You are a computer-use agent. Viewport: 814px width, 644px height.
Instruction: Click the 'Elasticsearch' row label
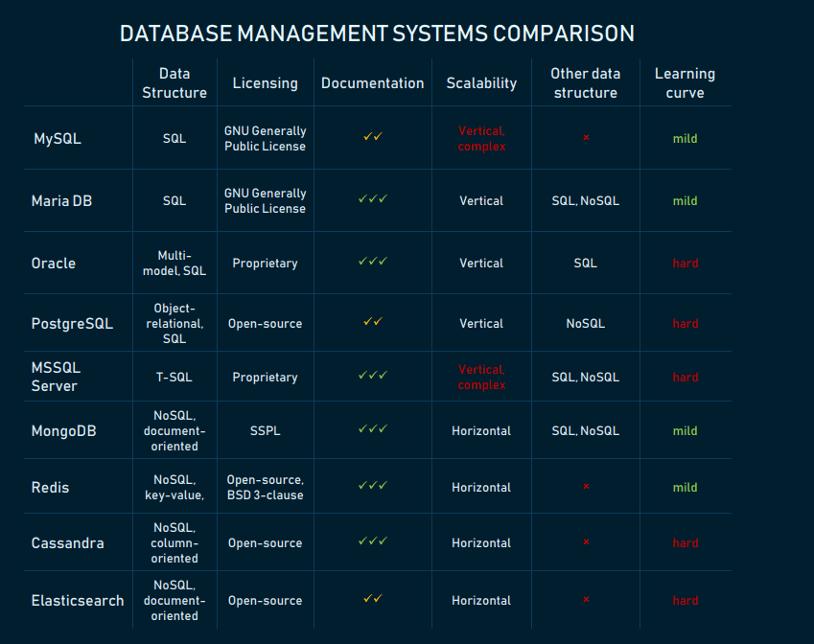pyautogui.click(x=78, y=601)
